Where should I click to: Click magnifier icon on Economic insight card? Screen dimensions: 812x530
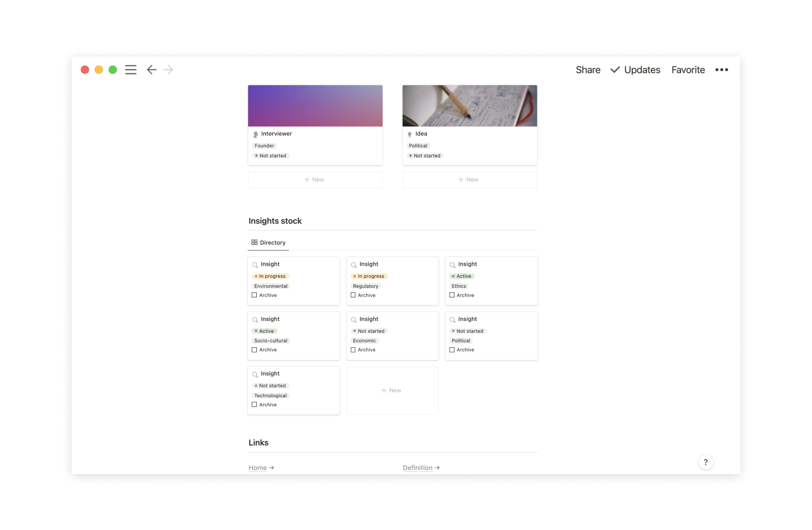tap(354, 320)
